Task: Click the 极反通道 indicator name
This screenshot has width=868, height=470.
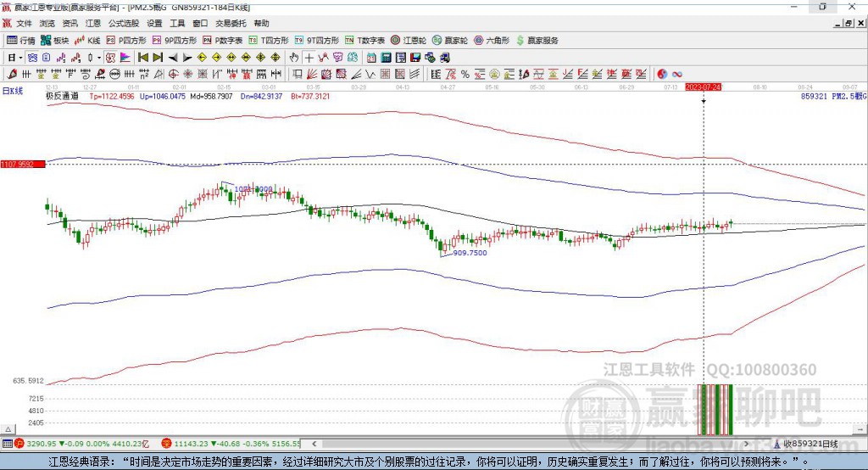Action: tap(62, 96)
